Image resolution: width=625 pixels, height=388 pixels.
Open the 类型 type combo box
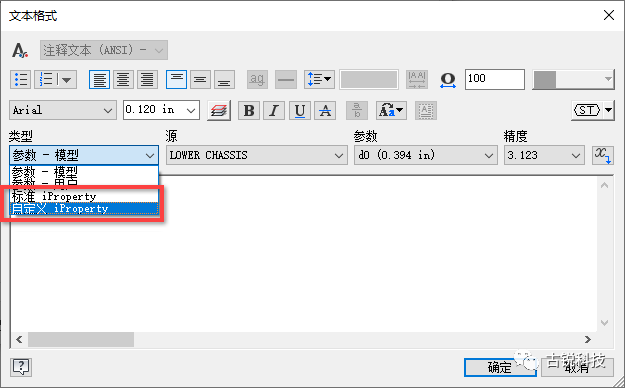click(x=84, y=155)
